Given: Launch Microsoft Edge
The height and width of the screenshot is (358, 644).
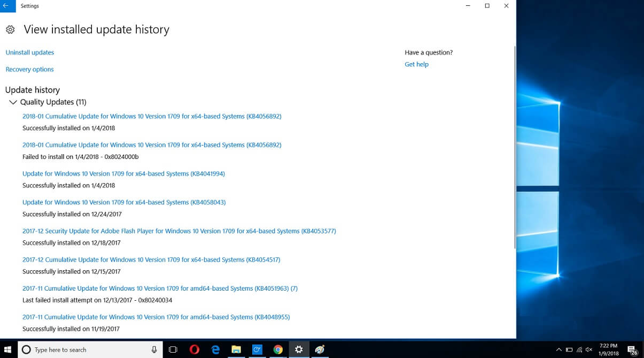Looking at the screenshot, I should coord(215,349).
